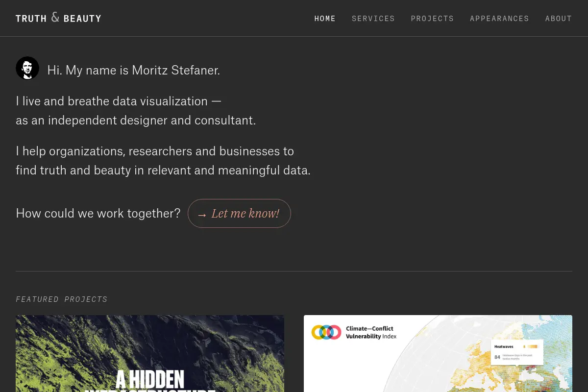Click the 'Hi. My name is Moritz Stefaner.' text
The width and height of the screenshot is (588, 392).
tap(134, 70)
